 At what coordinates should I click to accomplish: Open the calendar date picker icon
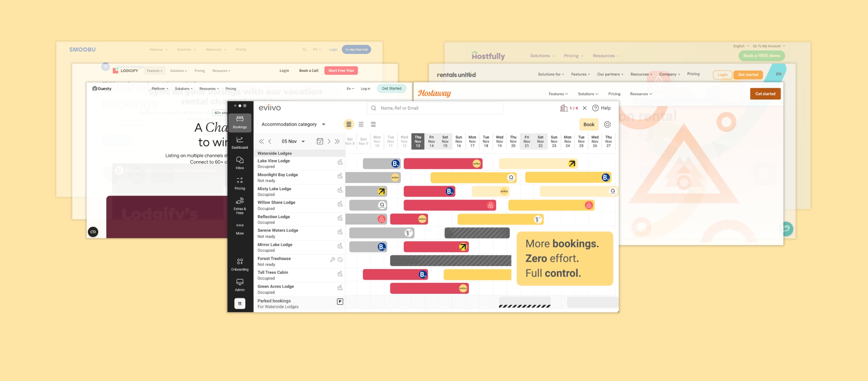320,141
